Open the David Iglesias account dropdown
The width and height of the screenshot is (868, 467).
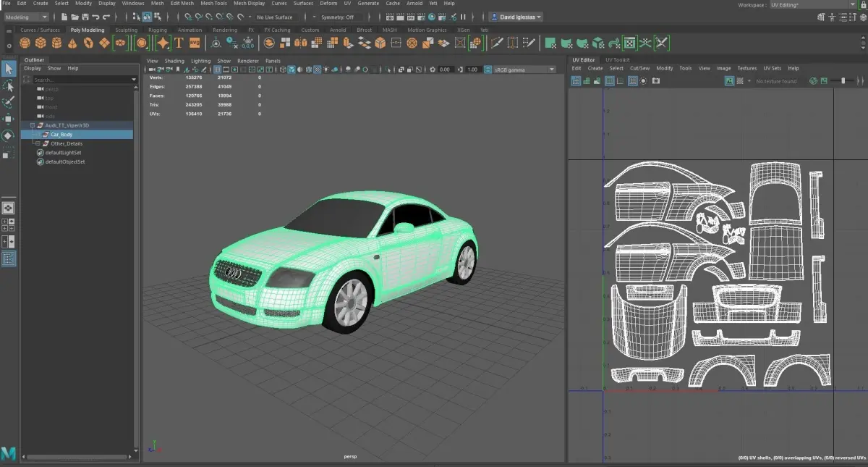tap(516, 17)
